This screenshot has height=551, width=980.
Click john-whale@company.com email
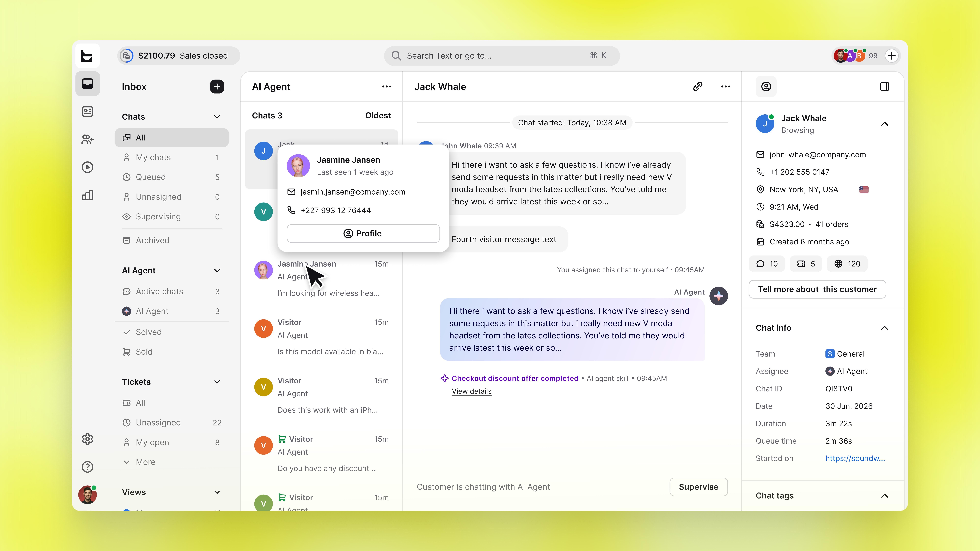818,155
